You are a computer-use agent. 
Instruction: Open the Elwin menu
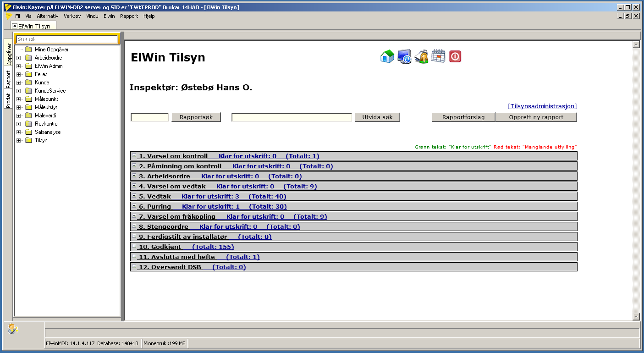109,16
